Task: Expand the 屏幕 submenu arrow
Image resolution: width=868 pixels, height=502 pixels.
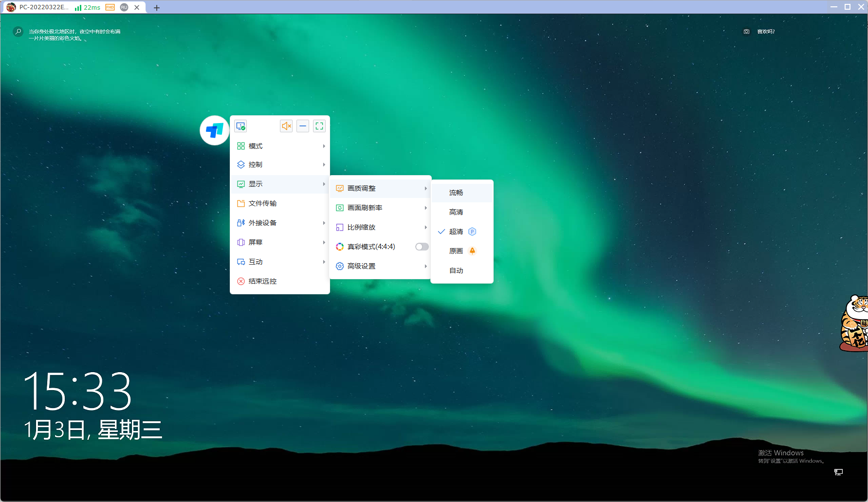Action: click(324, 242)
